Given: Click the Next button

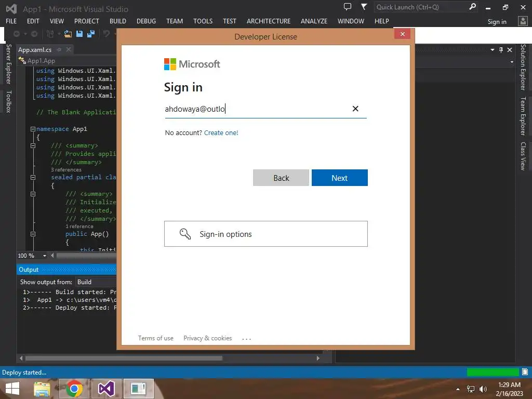Looking at the screenshot, I should (340, 178).
